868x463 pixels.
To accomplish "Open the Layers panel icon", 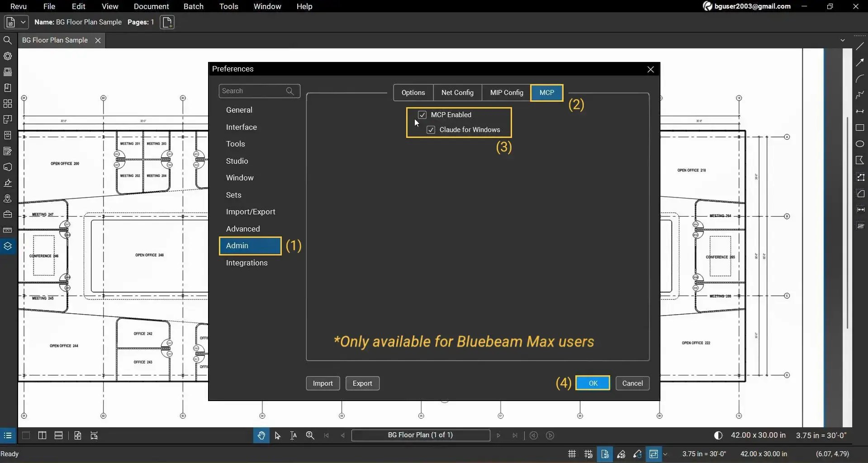I will tap(8, 246).
